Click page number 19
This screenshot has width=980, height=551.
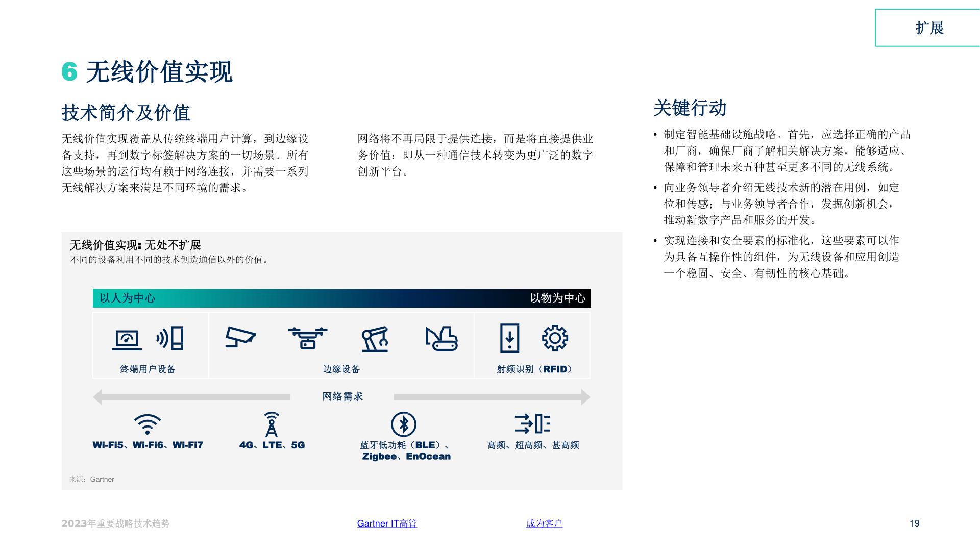tap(915, 523)
